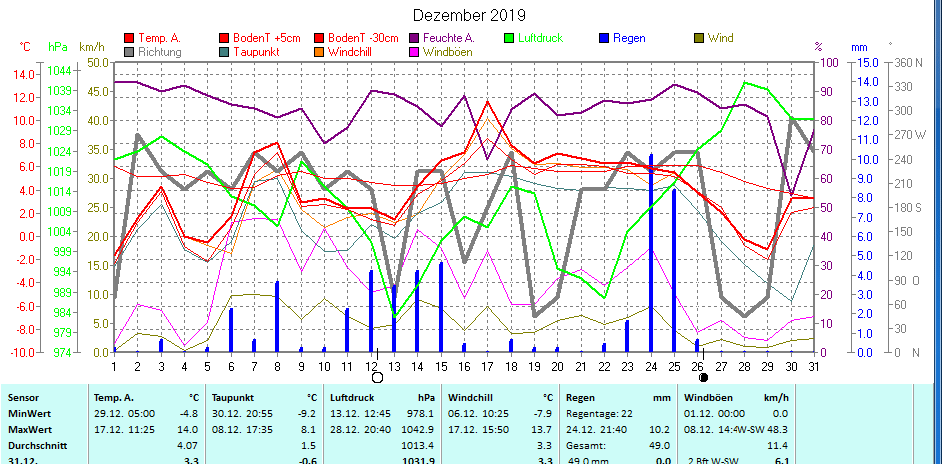Click the Luftdruck table column header
The height and width of the screenshot is (464, 942).
pyautogui.click(x=350, y=398)
